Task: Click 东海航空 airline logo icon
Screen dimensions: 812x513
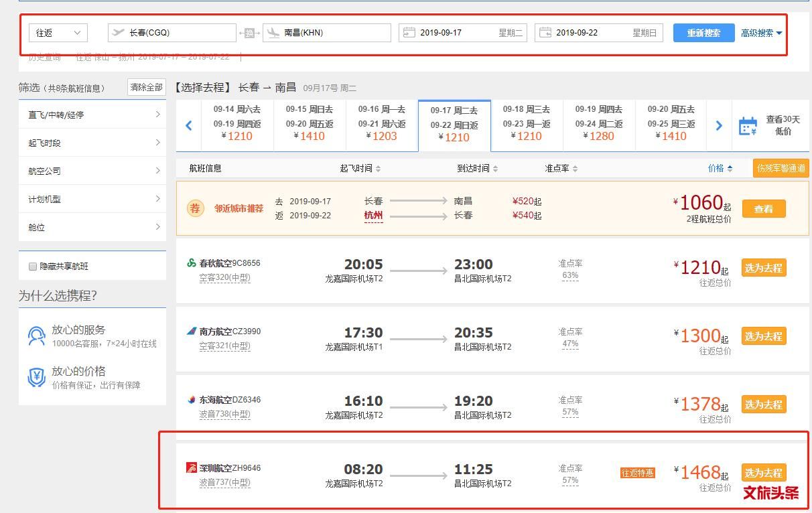Action: click(x=192, y=400)
